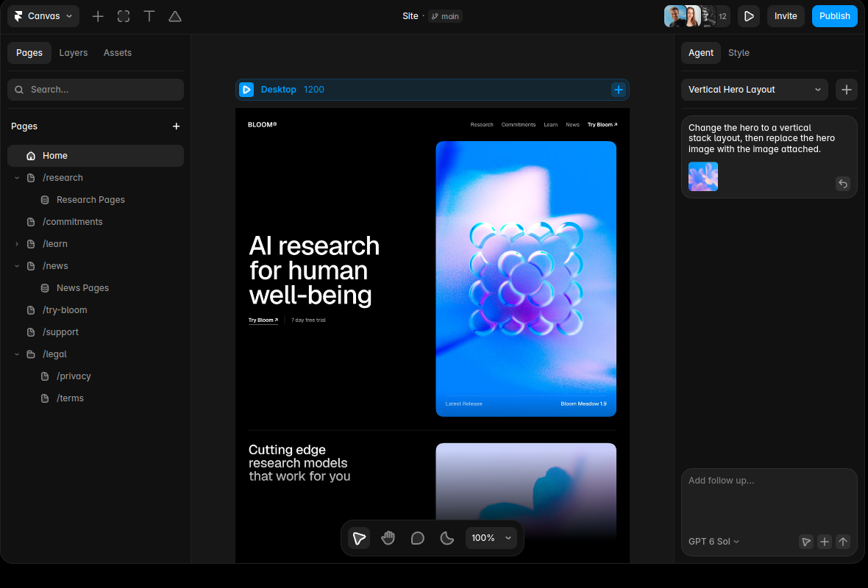Select the Home page
Image resolution: width=868 pixels, height=588 pixels.
pos(95,156)
